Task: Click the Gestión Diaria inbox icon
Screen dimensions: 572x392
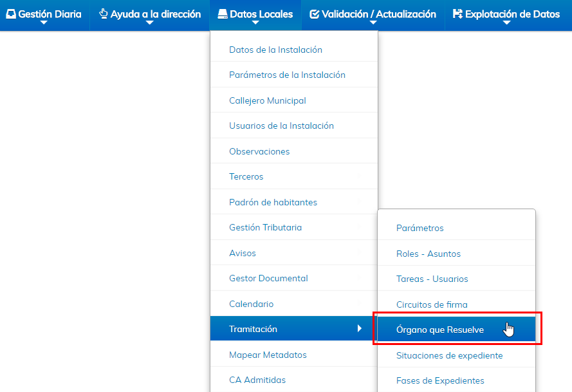Action: tap(11, 14)
